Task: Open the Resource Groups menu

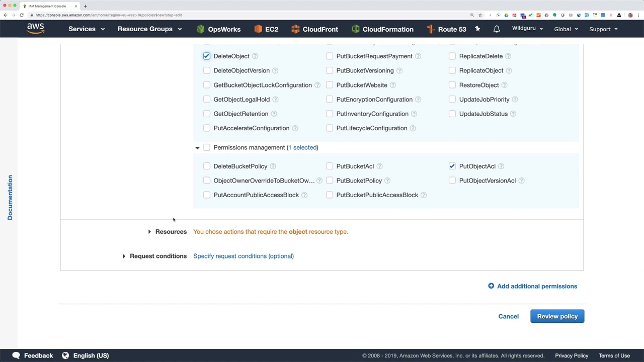Action: pos(149,29)
